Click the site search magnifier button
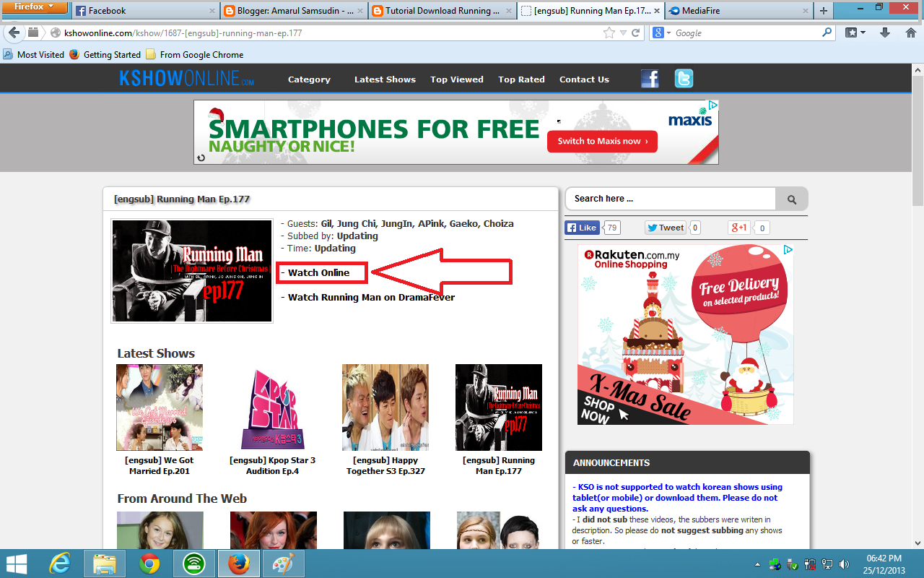The image size is (924, 578). pyautogui.click(x=792, y=199)
